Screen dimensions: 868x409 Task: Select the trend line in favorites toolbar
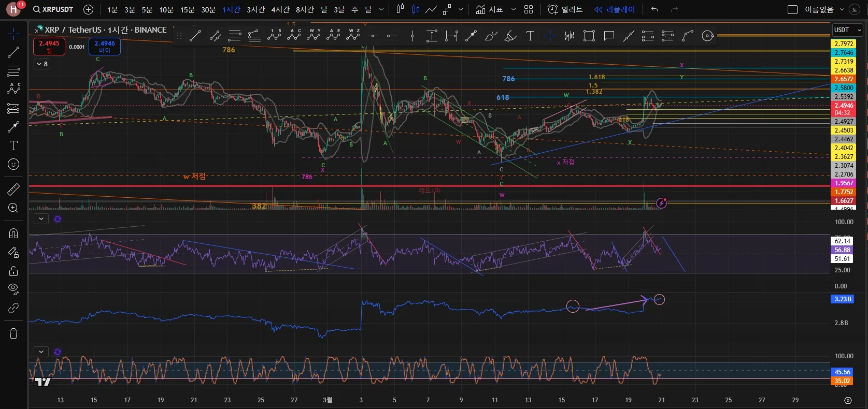pyautogui.click(x=195, y=36)
